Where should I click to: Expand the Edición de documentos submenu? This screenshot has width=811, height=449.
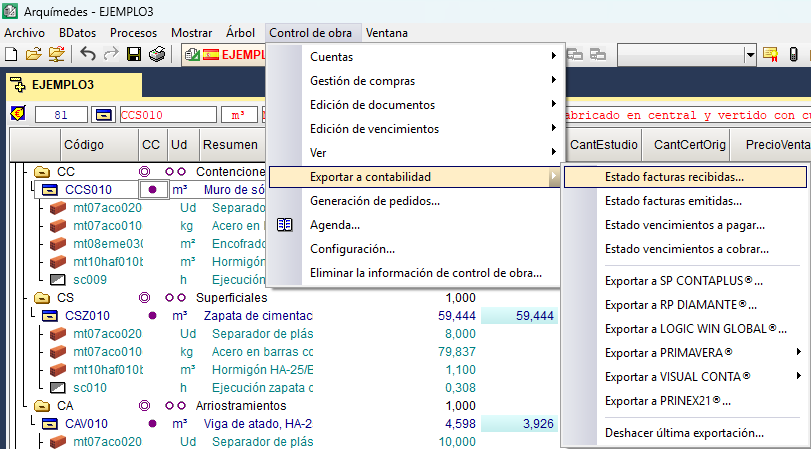414,104
